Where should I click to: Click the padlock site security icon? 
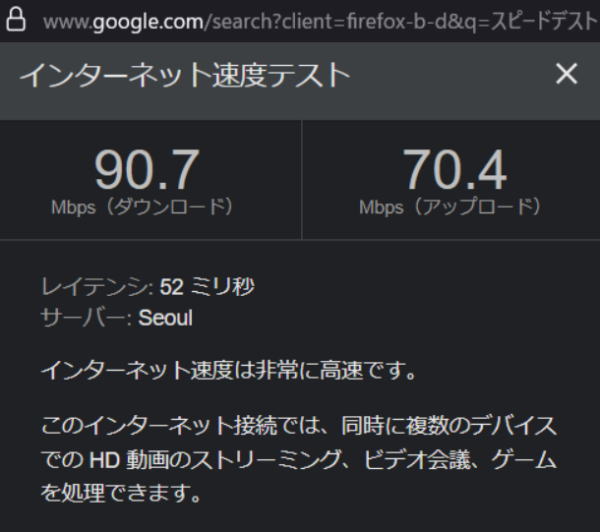[16, 21]
